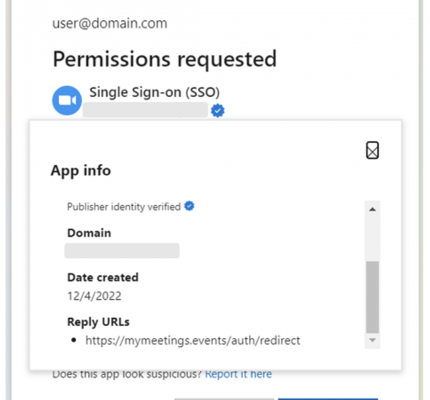This screenshot has height=400, width=430.
Task: Click the Single Sign-on (SSO) app name
Action: [154, 92]
